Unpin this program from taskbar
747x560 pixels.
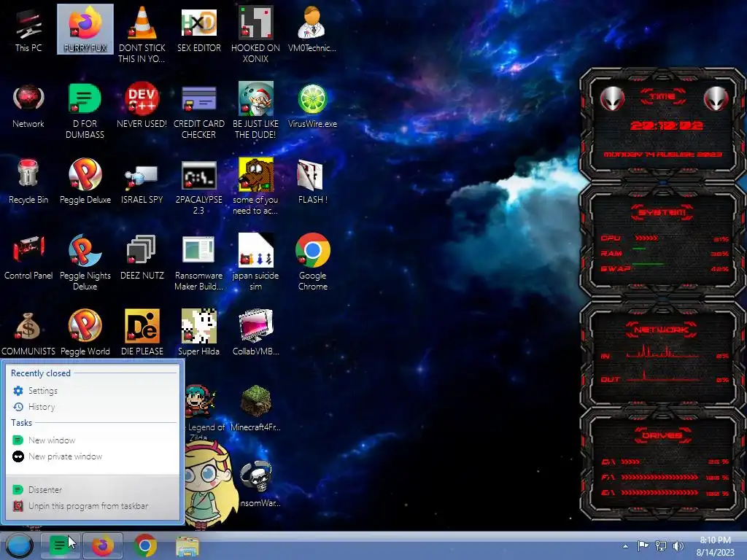coord(93,506)
